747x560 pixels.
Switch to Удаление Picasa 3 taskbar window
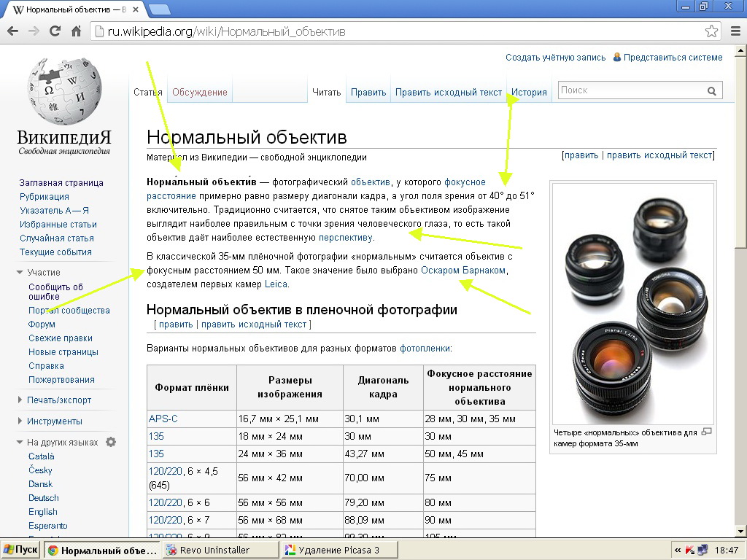click(339, 550)
